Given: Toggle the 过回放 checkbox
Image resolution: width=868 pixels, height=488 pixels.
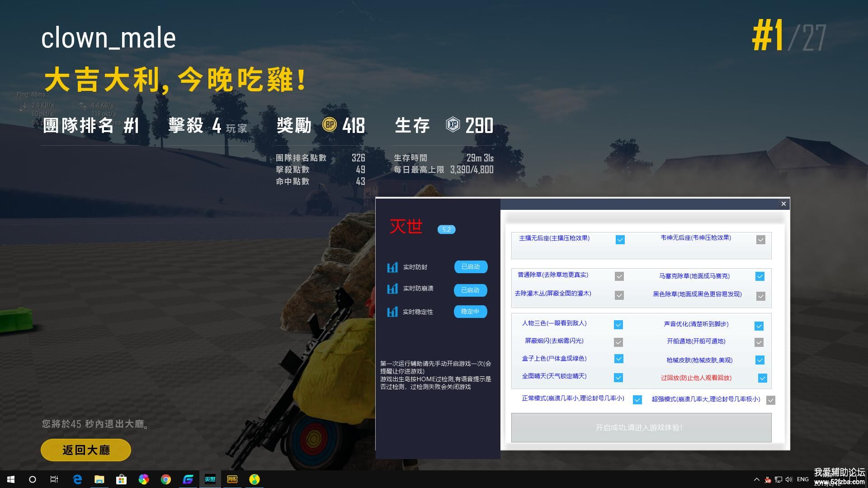Looking at the screenshot, I should [x=763, y=378].
